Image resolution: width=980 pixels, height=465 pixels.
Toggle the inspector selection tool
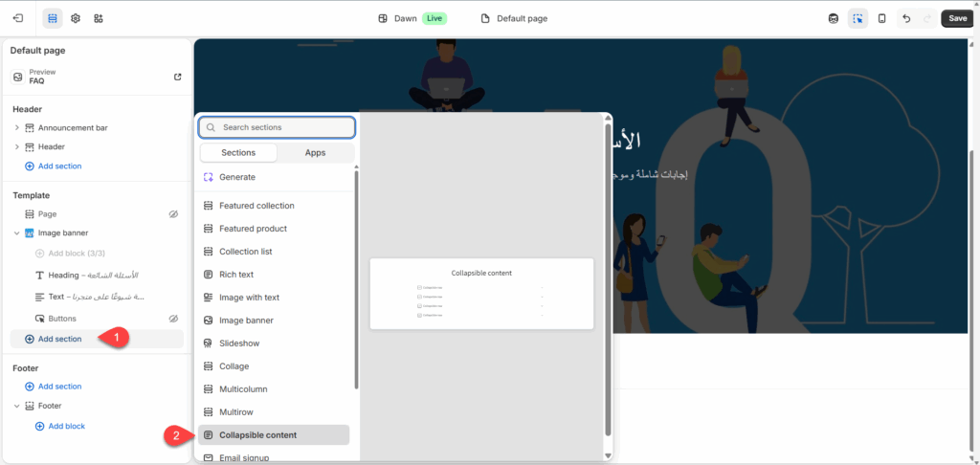click(x=857, y=18)
